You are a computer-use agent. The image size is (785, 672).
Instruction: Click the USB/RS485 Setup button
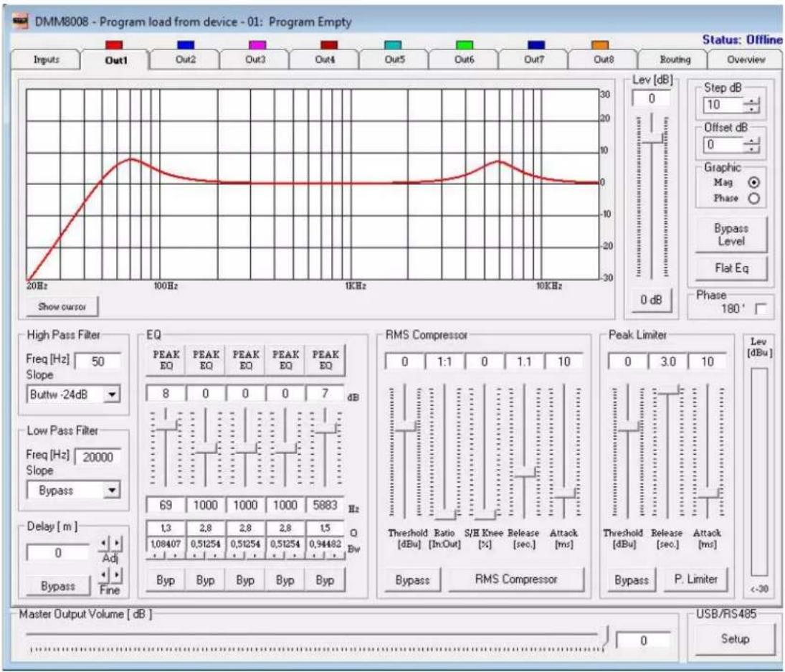[735, 639]
